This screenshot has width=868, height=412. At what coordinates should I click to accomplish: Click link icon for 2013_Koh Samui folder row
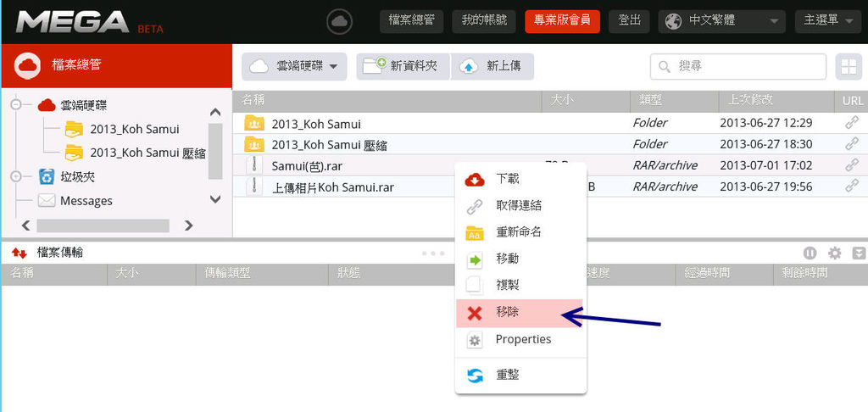(x=852, y=123)
